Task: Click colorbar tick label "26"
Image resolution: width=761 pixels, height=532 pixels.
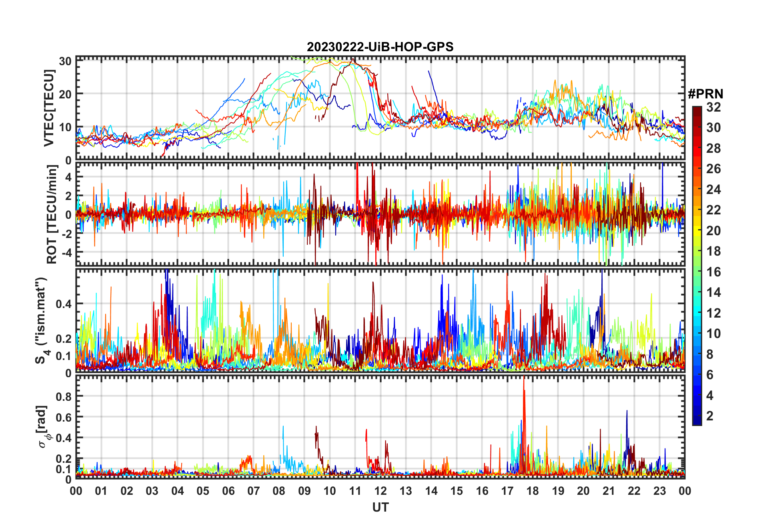Action: 713,169
